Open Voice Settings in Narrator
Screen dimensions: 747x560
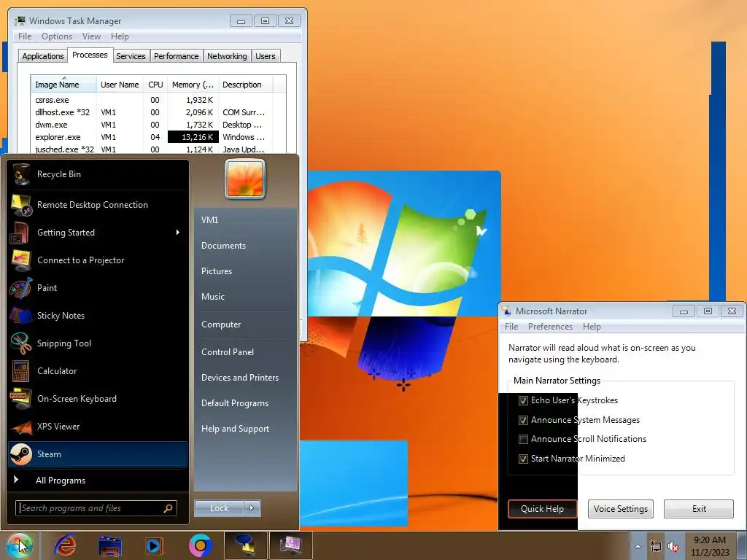coord(621,508)
